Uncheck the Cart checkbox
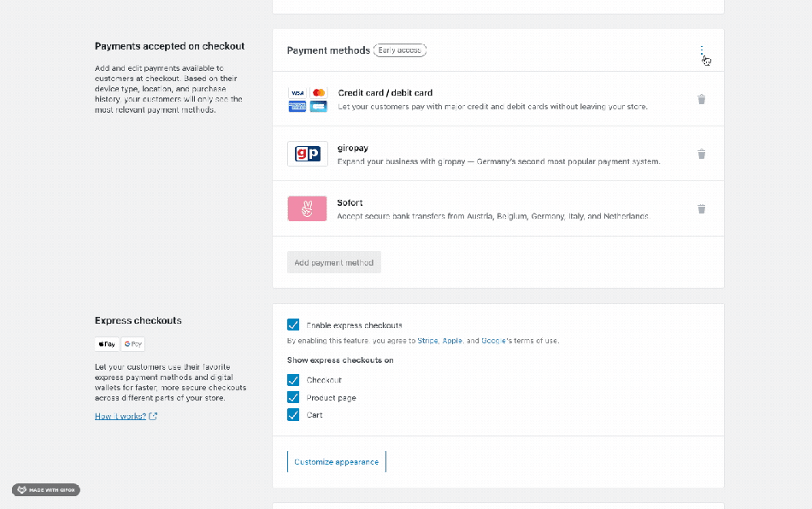The width and height of the screenshot is (812, 509). 293,415
